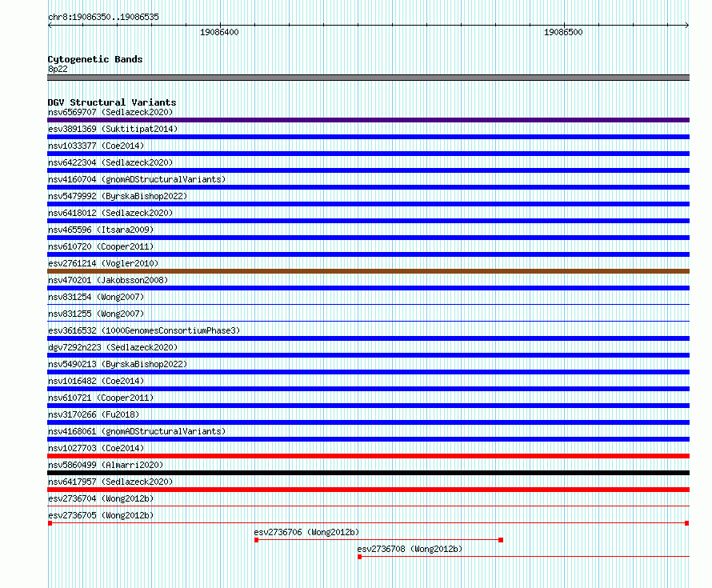
Task: Select the esv2736706 red variant line
Action: click(x=378, y=540)
